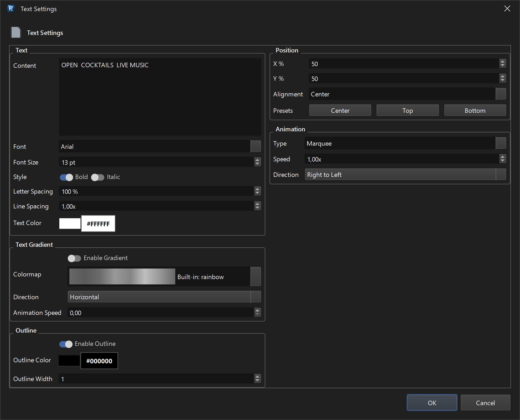Click the X % stepper arrows

[x=502, y=64]
